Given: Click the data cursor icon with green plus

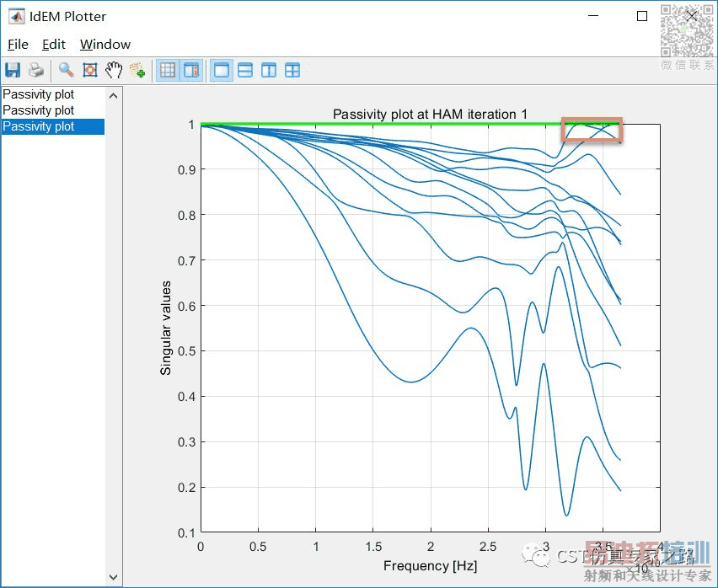Looking at the screenshot, I should click(137, 71).
